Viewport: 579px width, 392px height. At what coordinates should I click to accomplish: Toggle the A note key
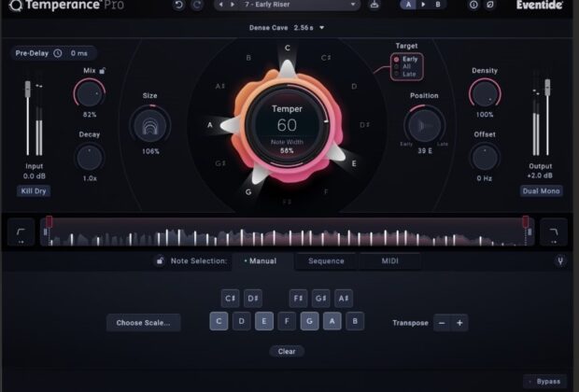[x=332, y=321]
